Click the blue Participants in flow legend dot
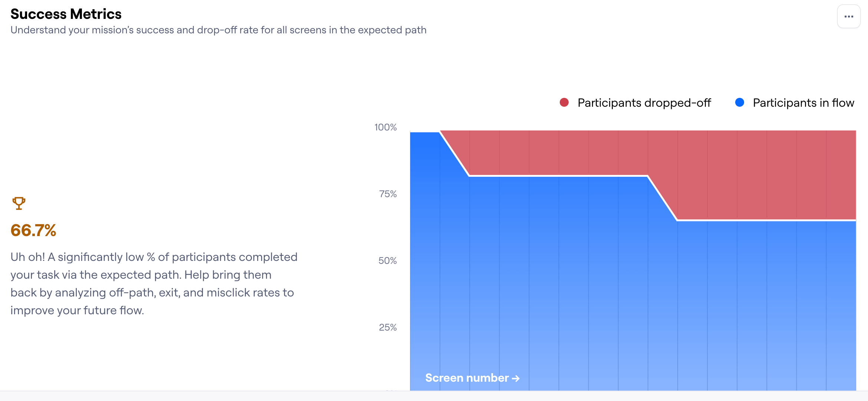This screenshot has height=401, width=868. (740, 103)
